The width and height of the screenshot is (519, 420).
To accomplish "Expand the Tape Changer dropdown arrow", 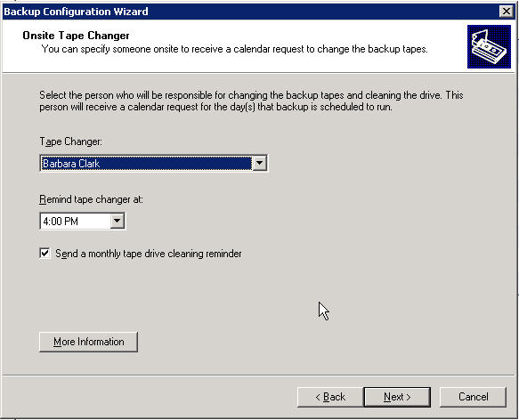I will point(260,163).
